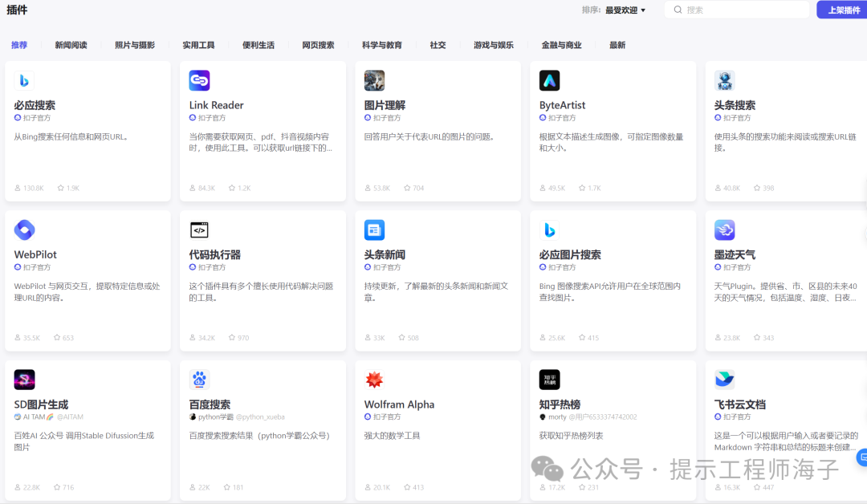Open the 头条新闻 plugin title

pos(385,254)
